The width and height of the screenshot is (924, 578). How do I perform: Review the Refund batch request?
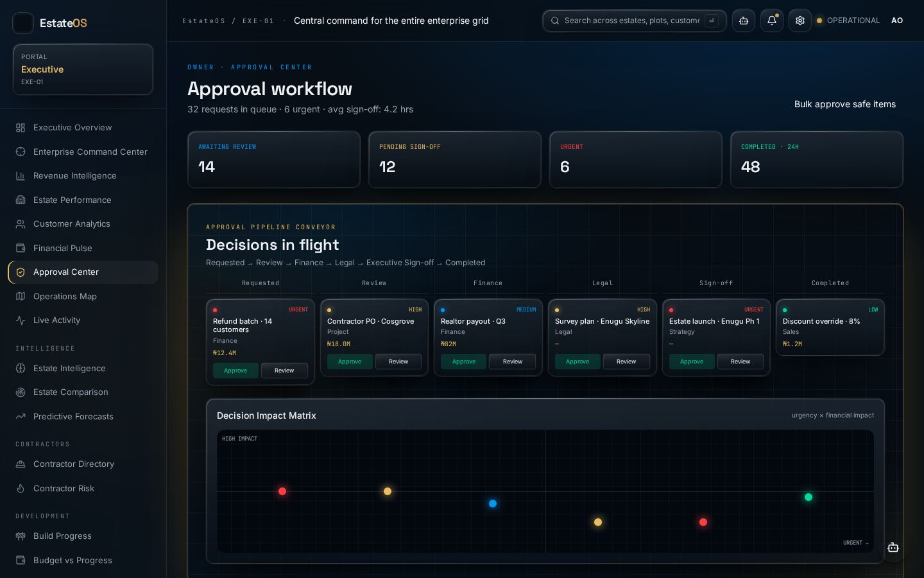click(284, 371)
